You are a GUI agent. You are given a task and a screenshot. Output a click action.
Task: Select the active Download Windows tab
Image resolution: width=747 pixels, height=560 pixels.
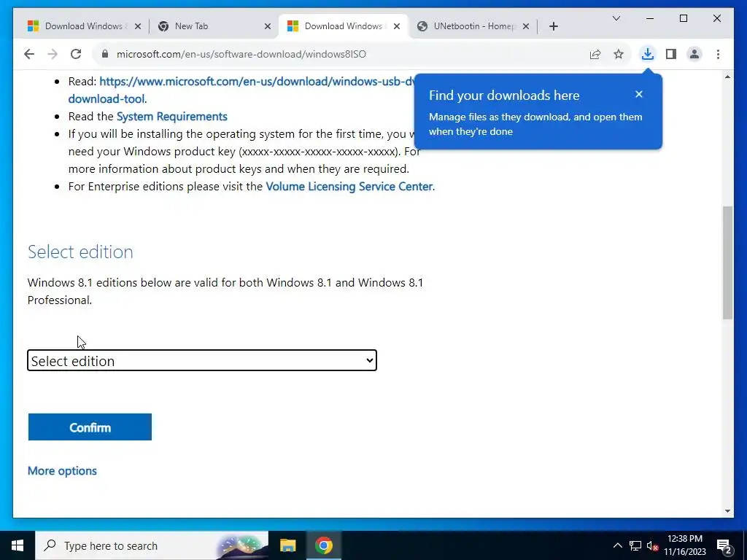click(344, 26)
